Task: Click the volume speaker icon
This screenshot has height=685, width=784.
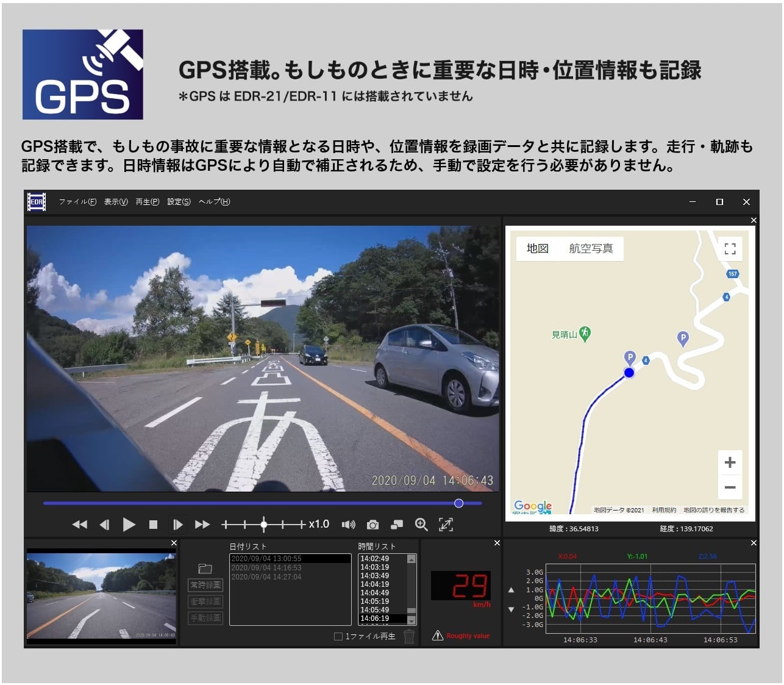Action: point(348,525)
